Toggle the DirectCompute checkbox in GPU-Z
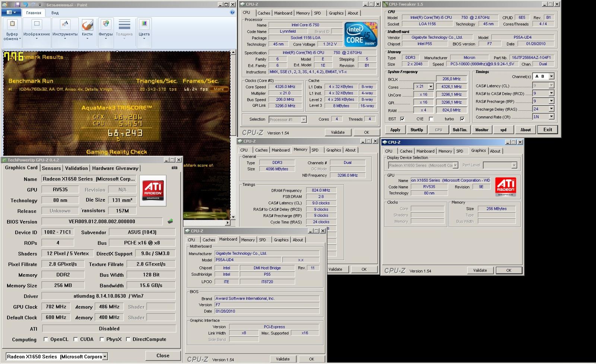This screenshot has width=596, height=364. point(128,339)
